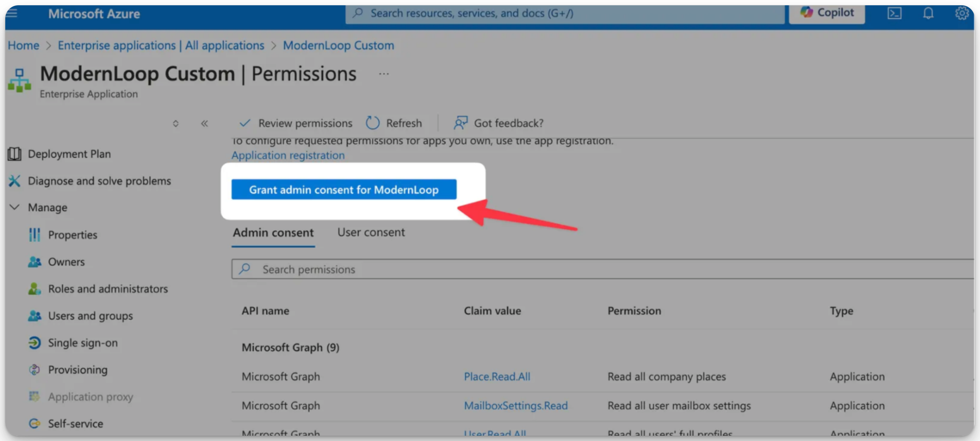This screenshot has height=441, width=980.
Task: Open the MailboxSettings.Read claim value link
Action: tap(516, 406)
